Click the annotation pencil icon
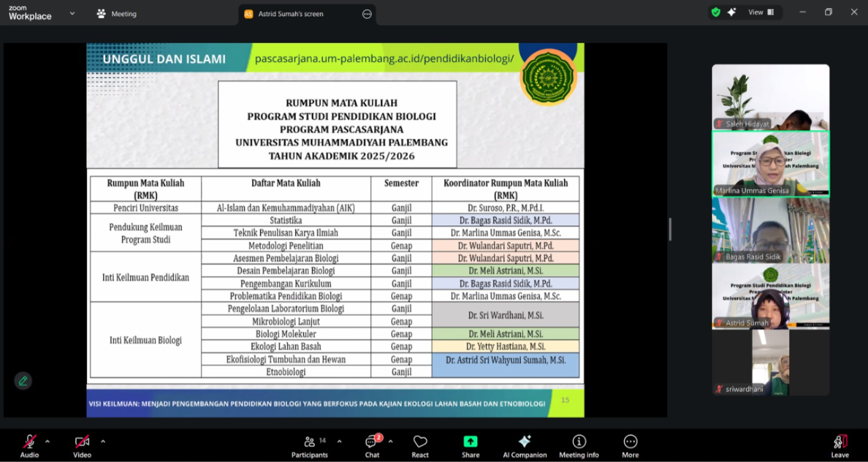The image size is (868, 462). click(x=23, y=381)
